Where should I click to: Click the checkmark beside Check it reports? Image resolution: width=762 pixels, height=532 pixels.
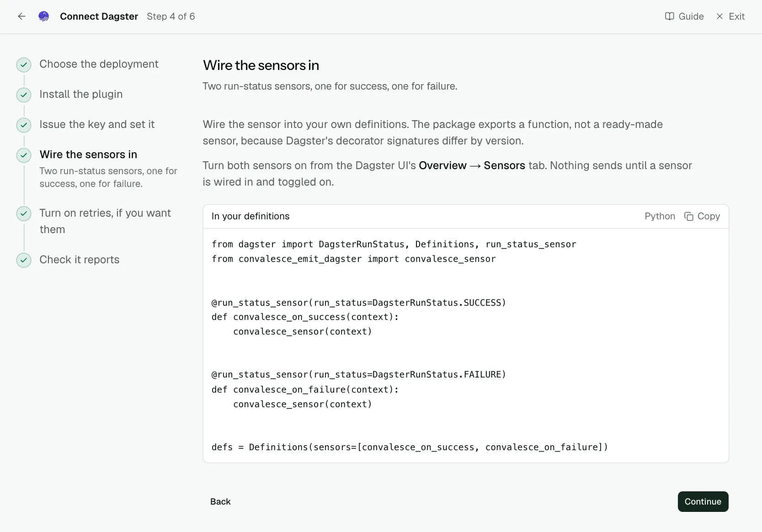tap(24, 260)
